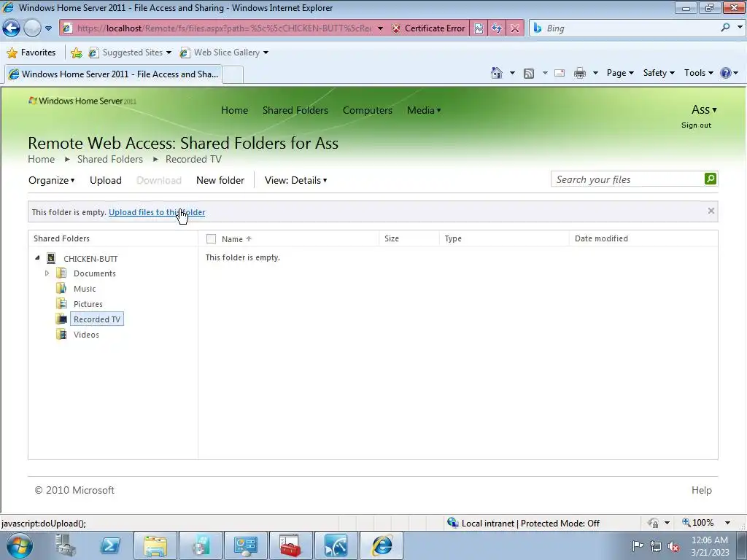Click the Windows Home Server 2011 logo
The image size is (747, 560).
coord(82,101)
